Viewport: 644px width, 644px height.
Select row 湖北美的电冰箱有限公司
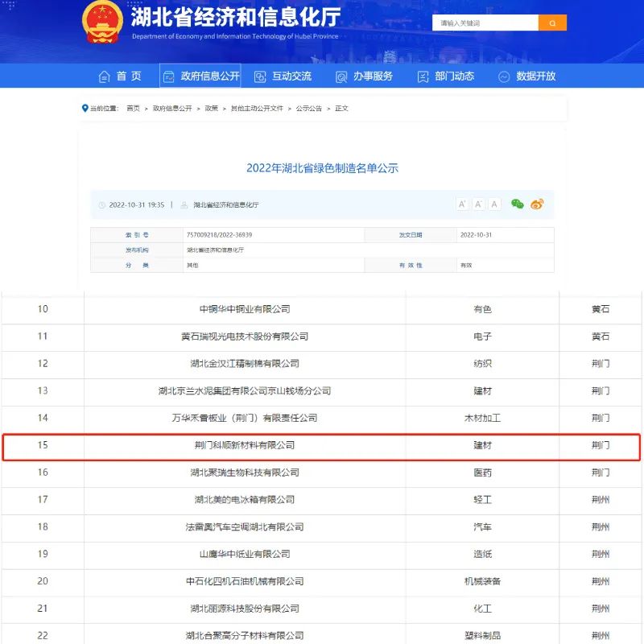coord(321,500)
